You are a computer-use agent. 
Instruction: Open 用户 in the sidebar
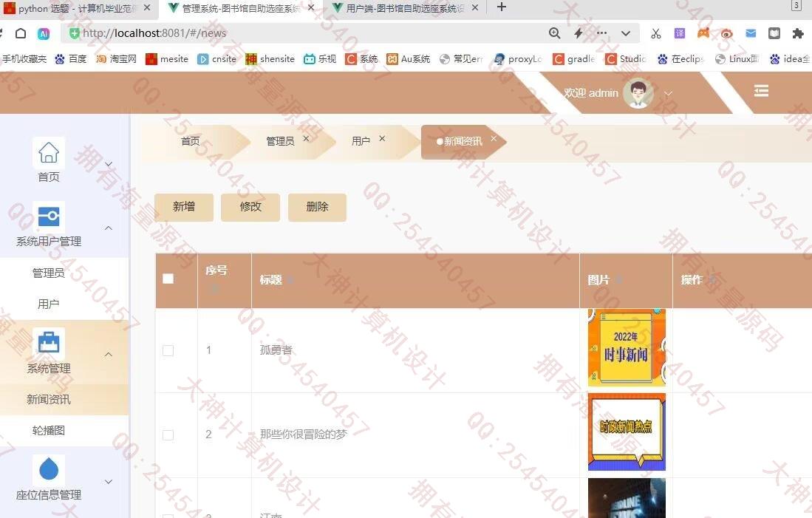pos(49,304)
